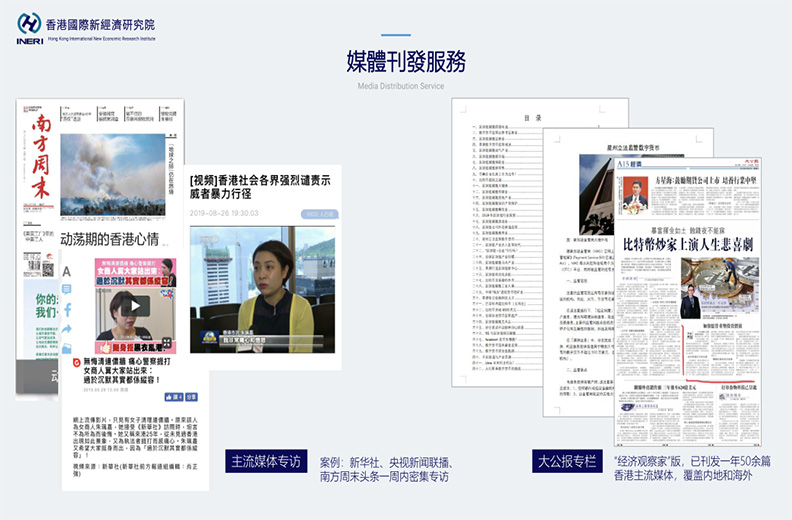This screenshot has width=792, height=520.
Task: Click the 南方周末 newspaper masthead
Action: (38, 158)
